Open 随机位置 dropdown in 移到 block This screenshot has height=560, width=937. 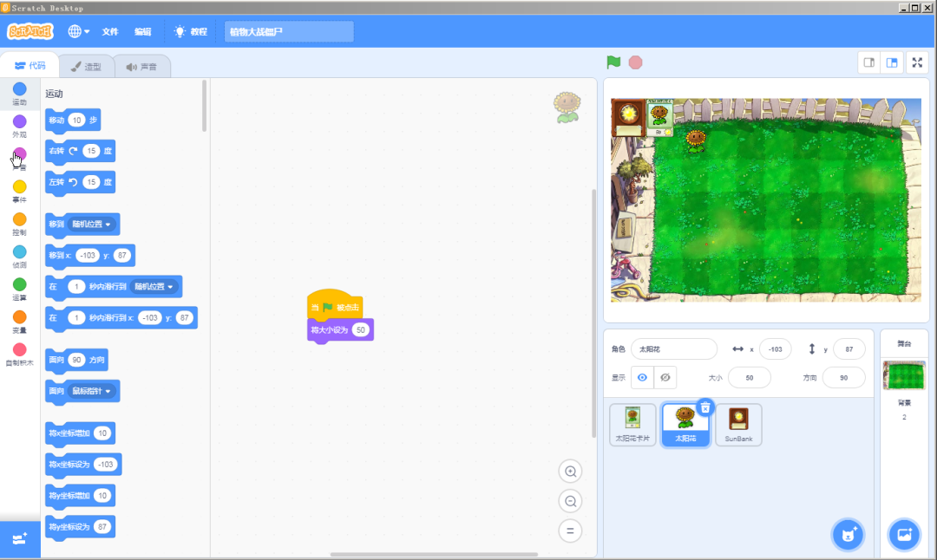point(91,225)
